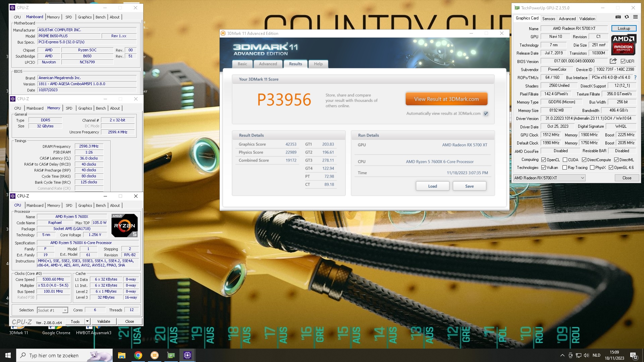The image size is (644, 362).
Task: Toggle the OpenCL checkbox
Action: click(x=543, y=160)
